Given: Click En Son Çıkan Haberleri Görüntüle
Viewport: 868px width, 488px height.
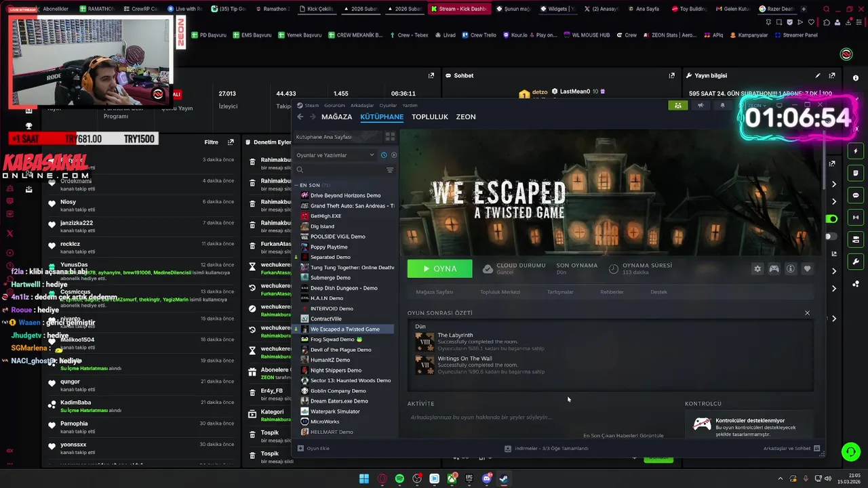Looking at the screenshot, I should point(623,436).
